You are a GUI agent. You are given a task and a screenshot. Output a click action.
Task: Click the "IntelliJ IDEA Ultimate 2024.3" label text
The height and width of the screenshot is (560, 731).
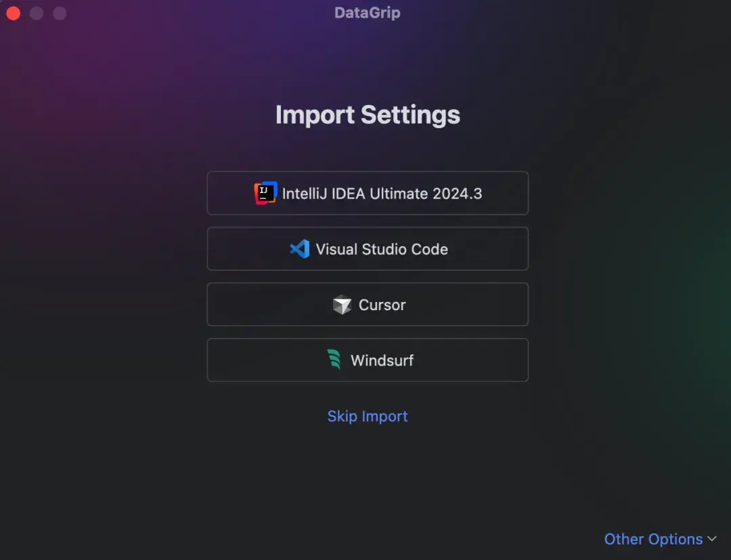coord(382,194)
